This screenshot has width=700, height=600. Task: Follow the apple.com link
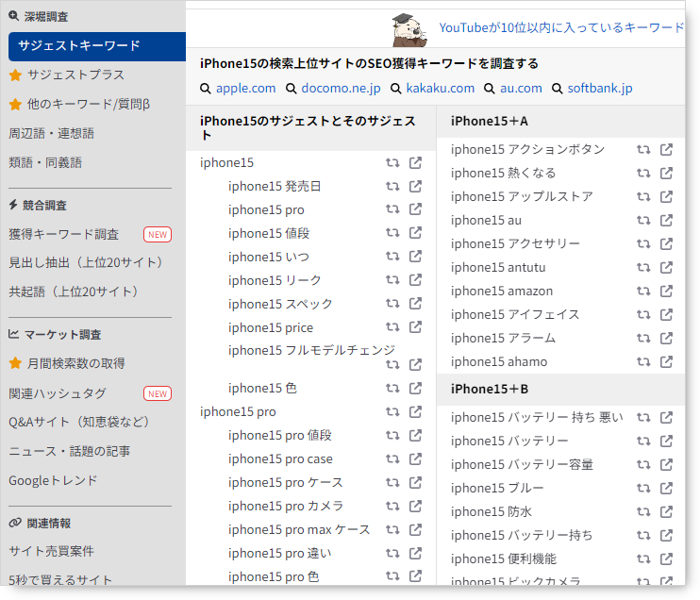pyautogui.click(x=245, y=89)
